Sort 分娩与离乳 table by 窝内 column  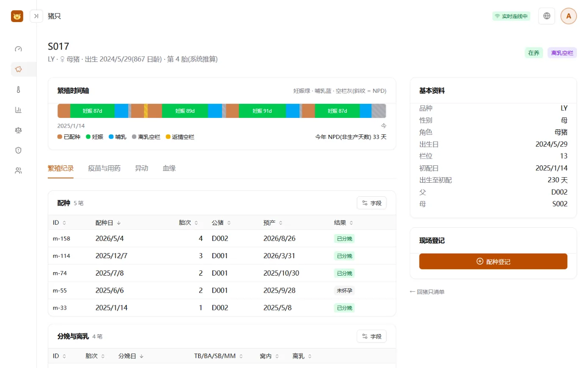(x=269, y=356)
